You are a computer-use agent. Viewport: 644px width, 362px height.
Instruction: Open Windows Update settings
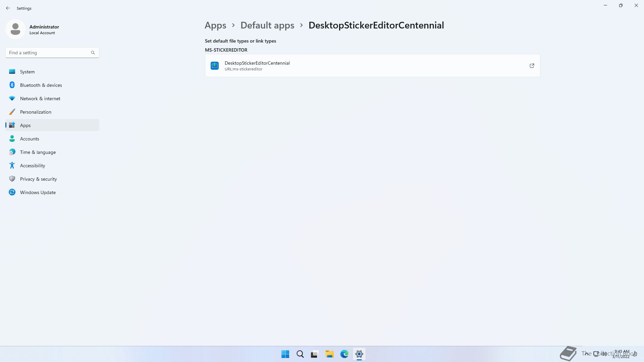52,192
